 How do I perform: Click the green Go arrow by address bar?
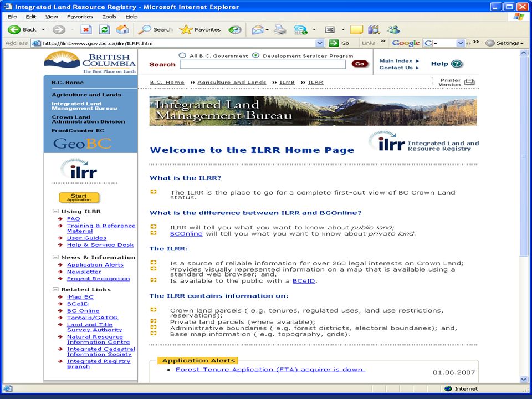334,43
